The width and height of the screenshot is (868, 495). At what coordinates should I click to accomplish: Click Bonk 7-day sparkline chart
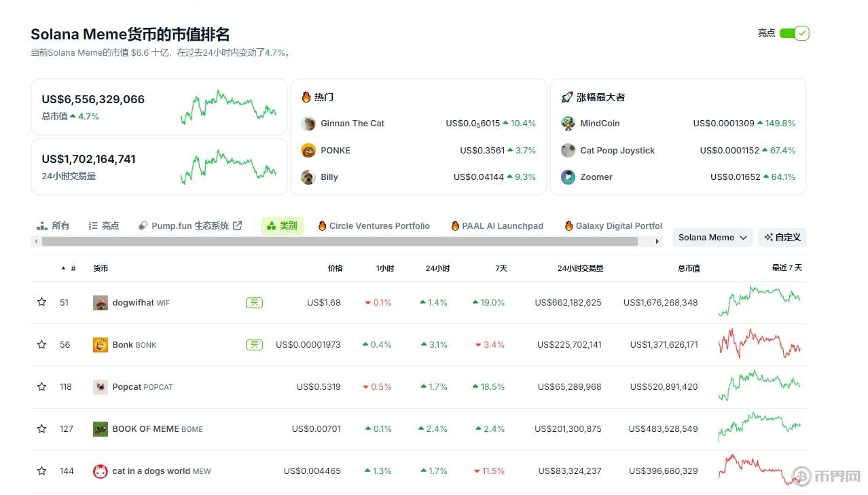pos(759,343)
